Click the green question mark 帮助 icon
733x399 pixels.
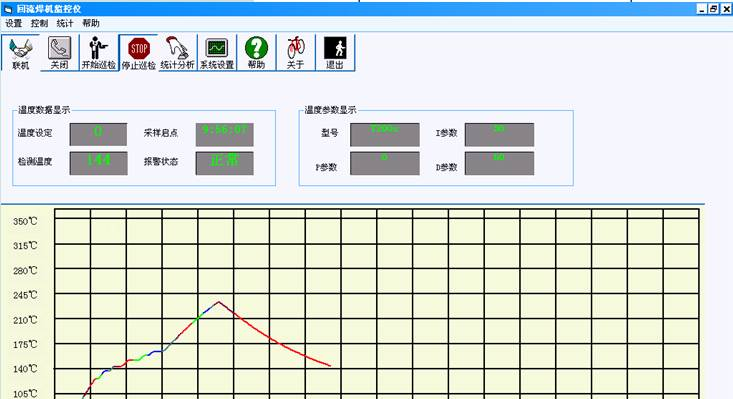(256, 52)
